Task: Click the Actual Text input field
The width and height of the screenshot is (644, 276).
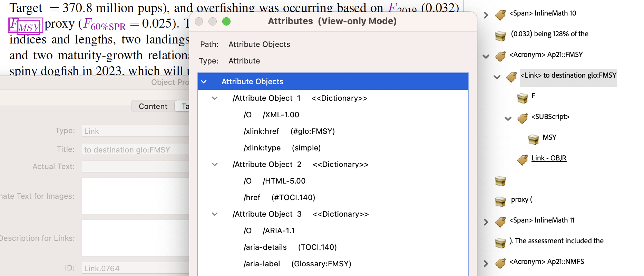Action: click(135, 167)
